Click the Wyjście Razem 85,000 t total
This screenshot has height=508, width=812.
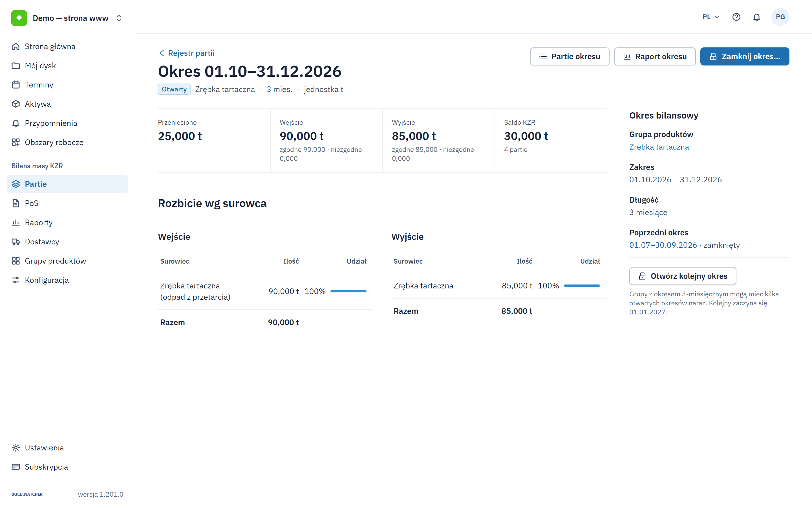click(517, 311)
